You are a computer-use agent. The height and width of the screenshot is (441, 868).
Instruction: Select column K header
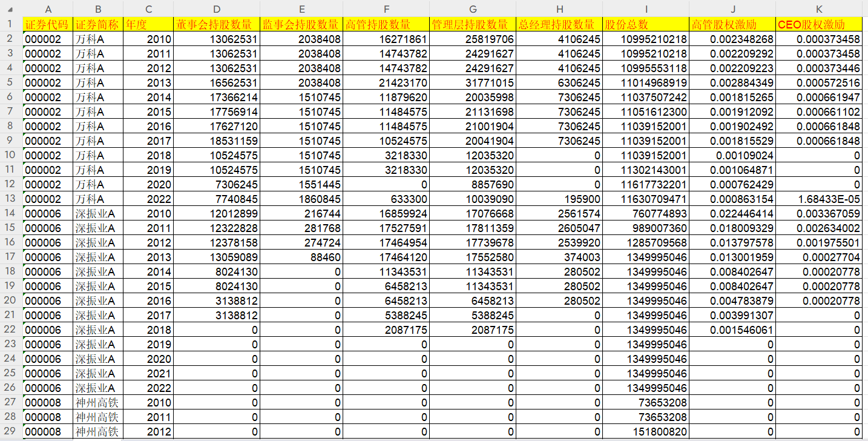tap(819, 9)
